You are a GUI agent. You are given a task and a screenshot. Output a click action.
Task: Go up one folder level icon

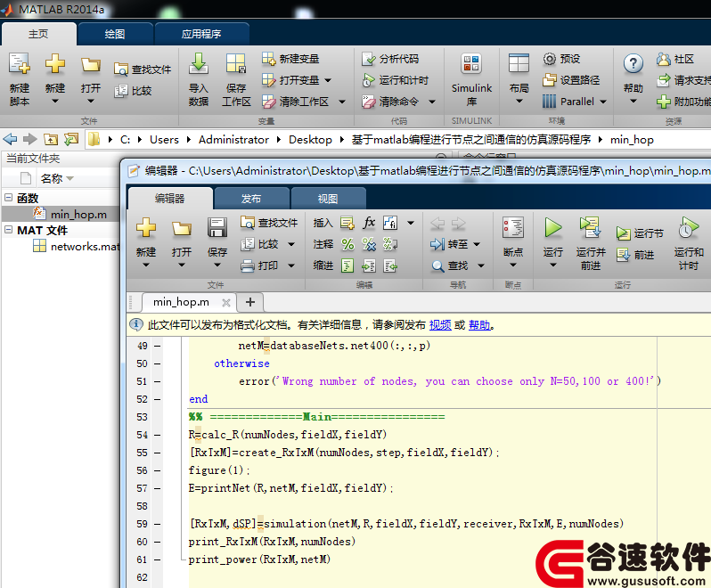point(50,139)
